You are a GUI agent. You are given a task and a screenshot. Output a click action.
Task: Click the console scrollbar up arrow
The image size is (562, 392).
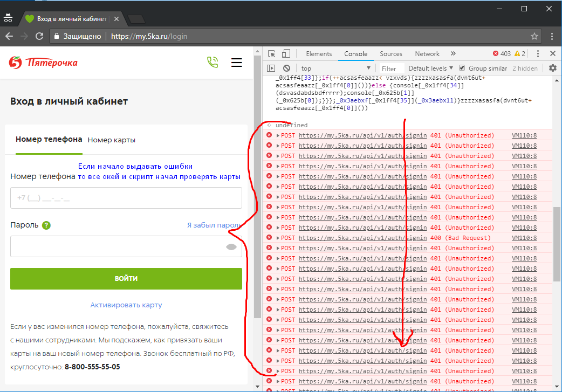556,80
